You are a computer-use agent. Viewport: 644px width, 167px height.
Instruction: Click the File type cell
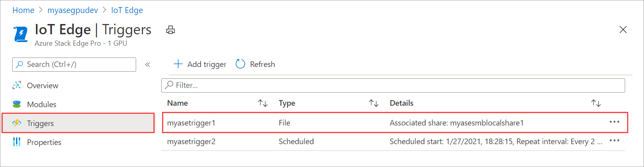tap(284, 123)
